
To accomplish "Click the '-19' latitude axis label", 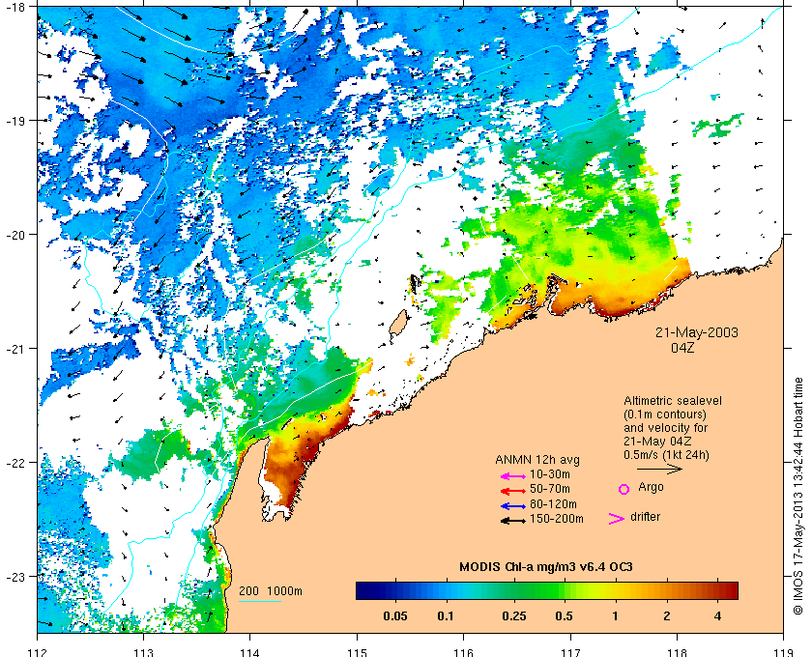I will click(14, 121).
